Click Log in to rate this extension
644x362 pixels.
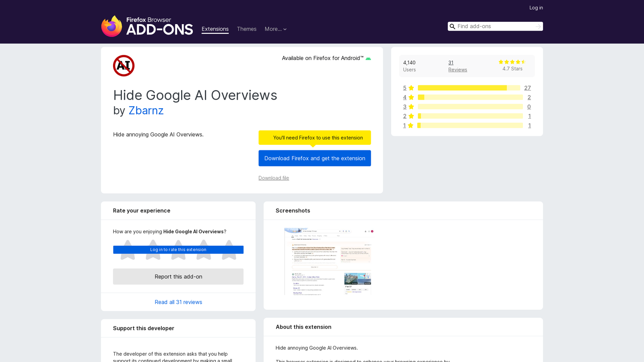[x=178, y=250]
